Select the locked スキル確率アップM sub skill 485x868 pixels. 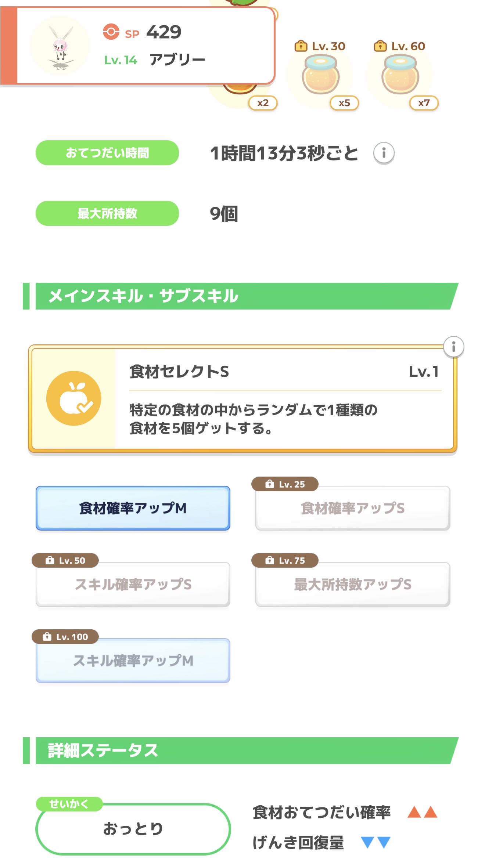pyautogui.click(x=133, y=661)
